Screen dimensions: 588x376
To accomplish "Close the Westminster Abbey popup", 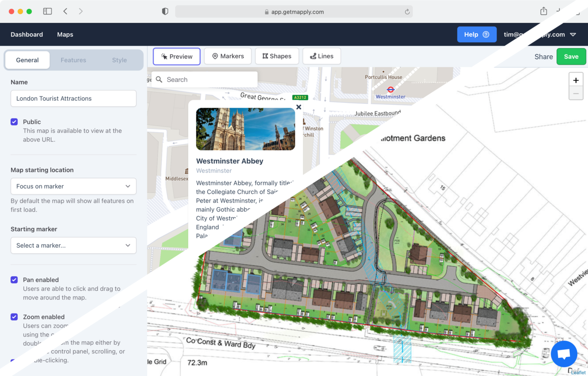I will [x=298, y=107].
